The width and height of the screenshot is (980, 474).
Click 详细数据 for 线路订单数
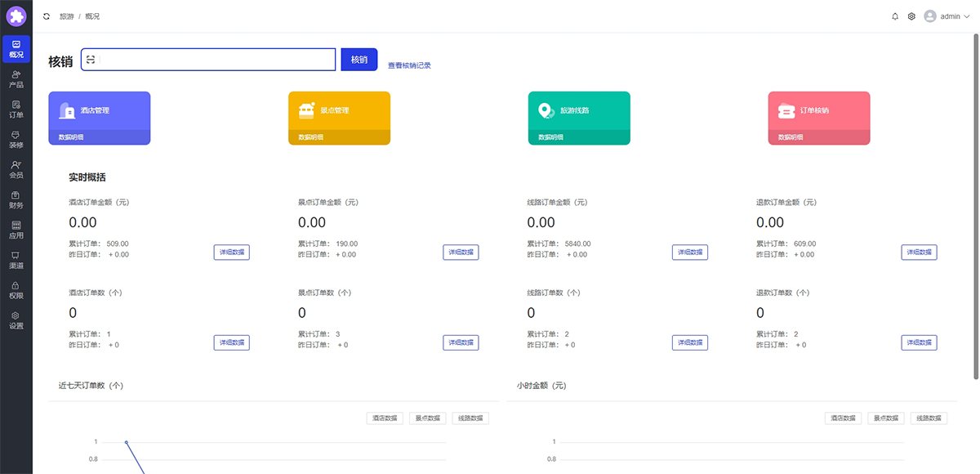pyautogui.click(x=690, y=343)
